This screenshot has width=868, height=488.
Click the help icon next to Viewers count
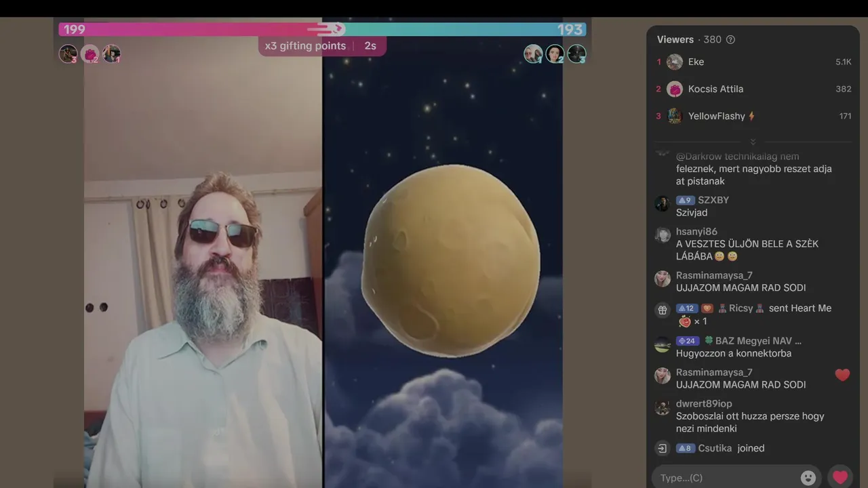point(730,39)
